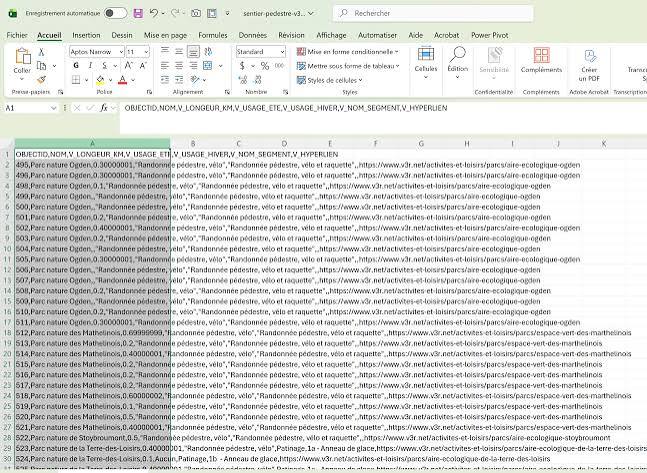Open the Affichage tab
Screen dimensions: 647x473
331,35
